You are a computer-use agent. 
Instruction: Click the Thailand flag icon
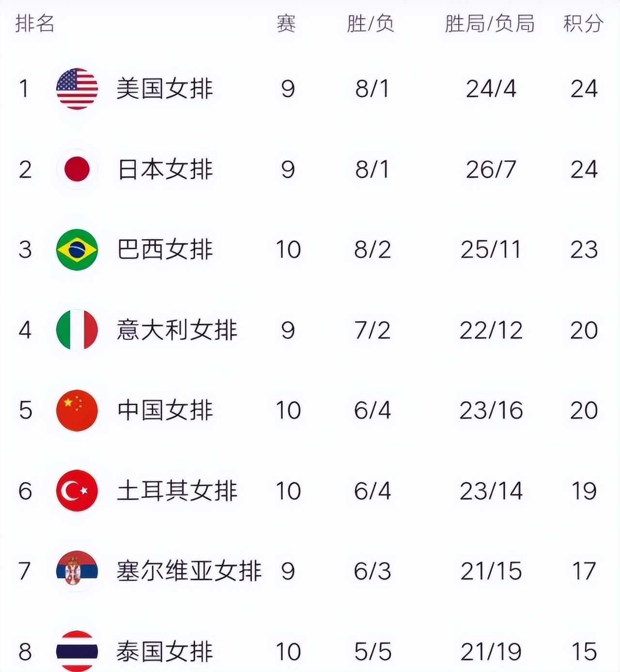coord(77,651)
